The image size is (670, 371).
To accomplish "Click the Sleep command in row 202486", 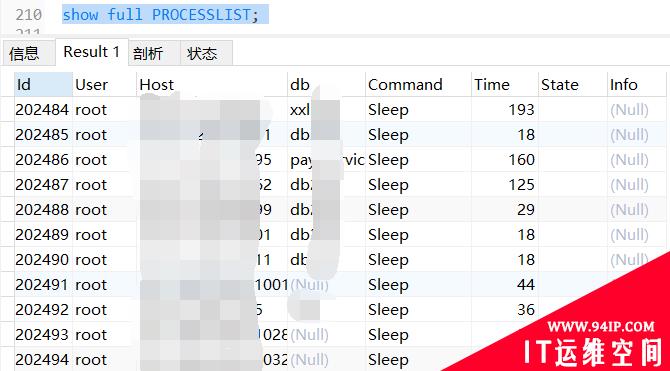I will (x=388, y=160).
